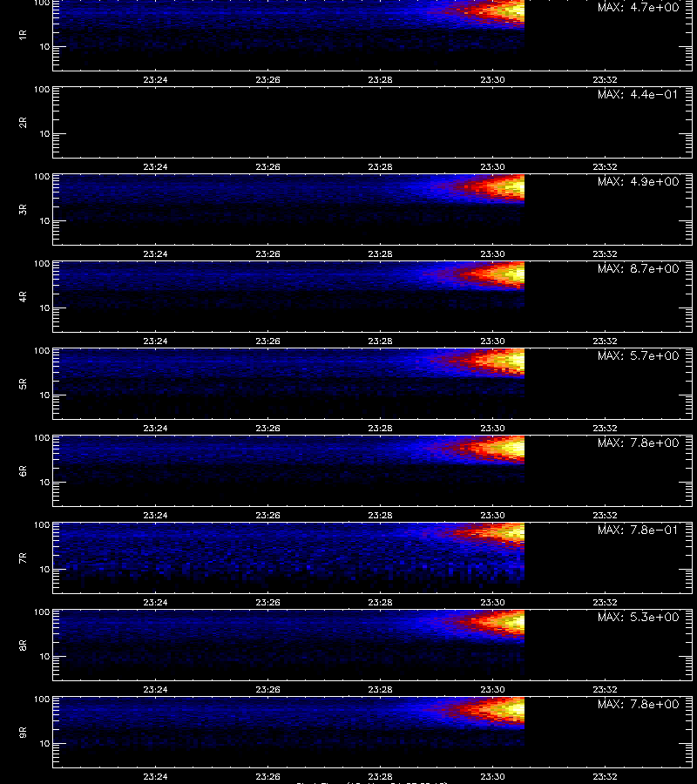Select the MAX: 8.7e+00 readout
The height and width of the screenshot is (784, 697).
pyautogui.click(x=638, y=268)
